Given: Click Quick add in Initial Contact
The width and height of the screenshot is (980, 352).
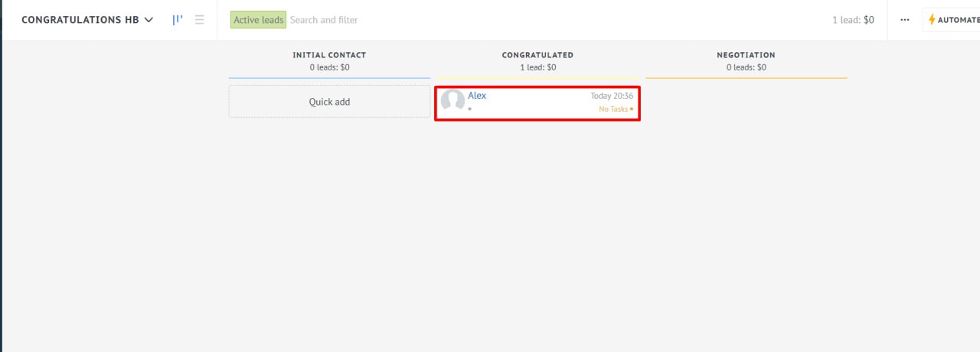Looking at the screenshot, I should 329,102.
